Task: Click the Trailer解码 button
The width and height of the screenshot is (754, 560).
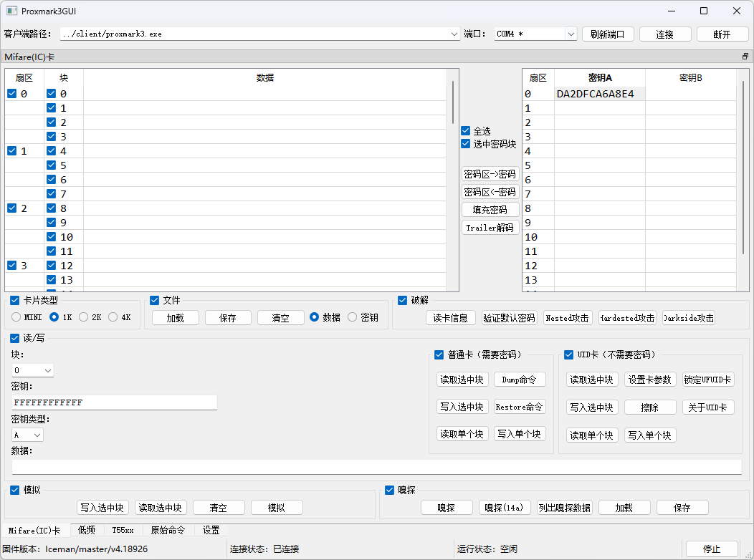Action: (490, 228)
